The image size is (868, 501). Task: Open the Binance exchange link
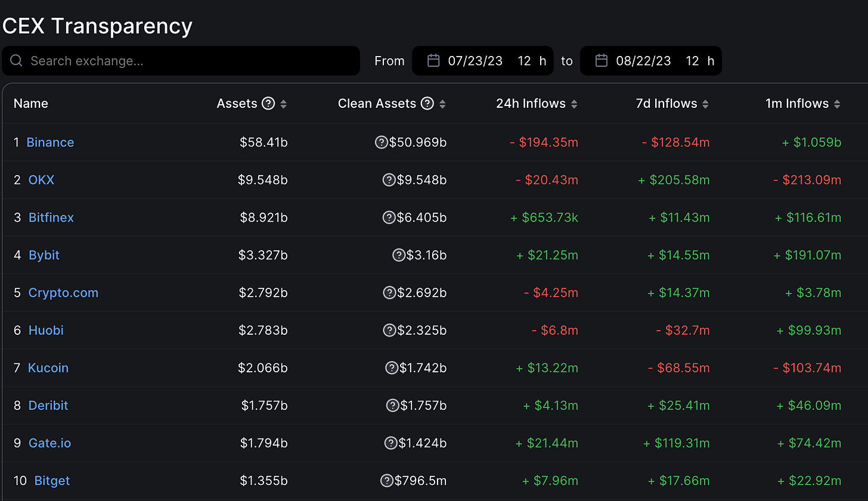50,142
